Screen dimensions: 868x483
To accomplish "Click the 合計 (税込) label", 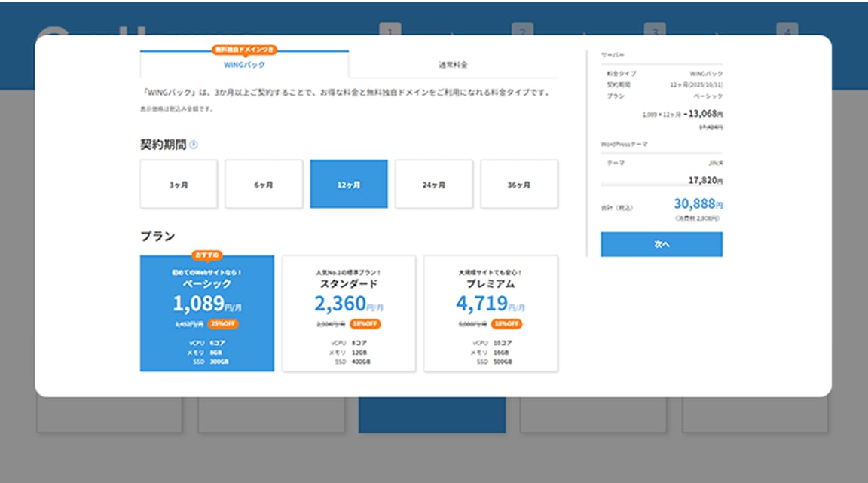I will pos(616,208).
